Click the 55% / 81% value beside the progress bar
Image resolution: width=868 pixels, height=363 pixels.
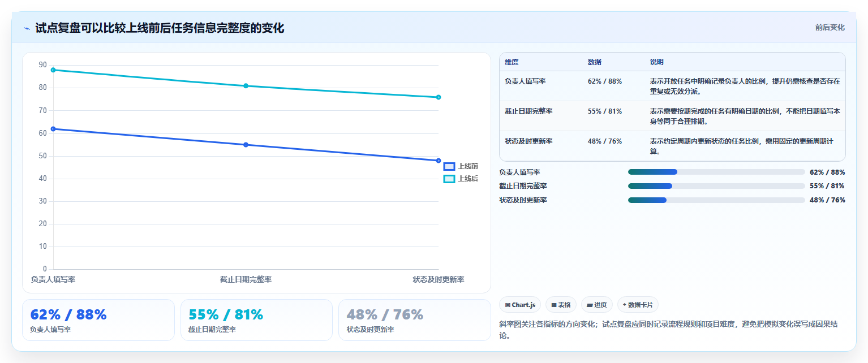click(x=827, y=186)
